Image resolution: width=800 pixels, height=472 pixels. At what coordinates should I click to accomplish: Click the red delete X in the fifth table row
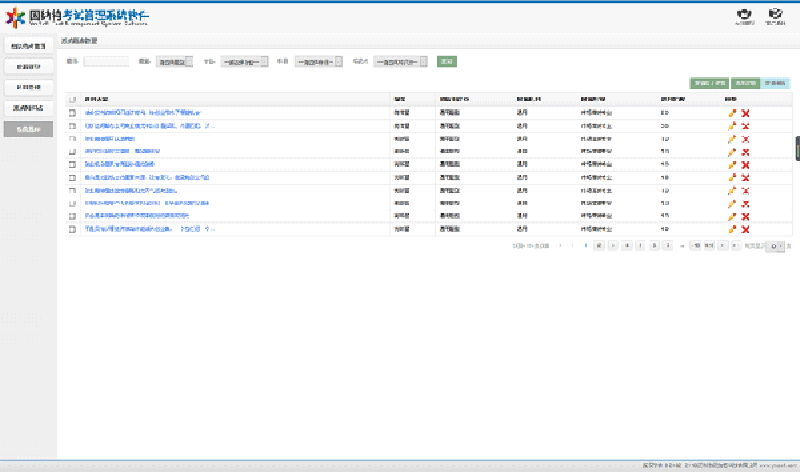746,165
